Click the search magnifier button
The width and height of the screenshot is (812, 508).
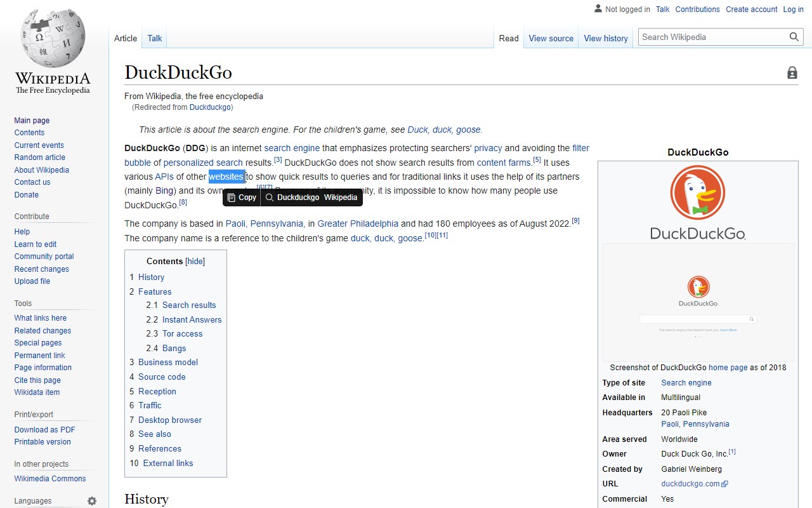pos(794,37)
